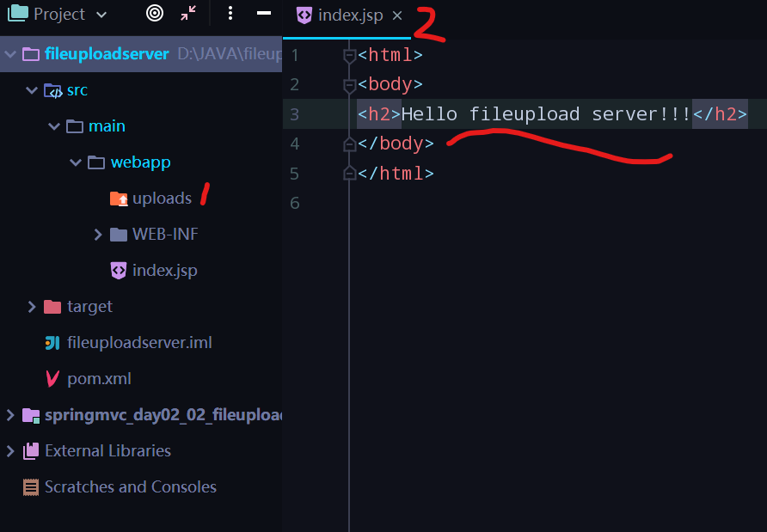
Task: Collapse the main folder
Action: pyautogui.click(x=54, y=126)
